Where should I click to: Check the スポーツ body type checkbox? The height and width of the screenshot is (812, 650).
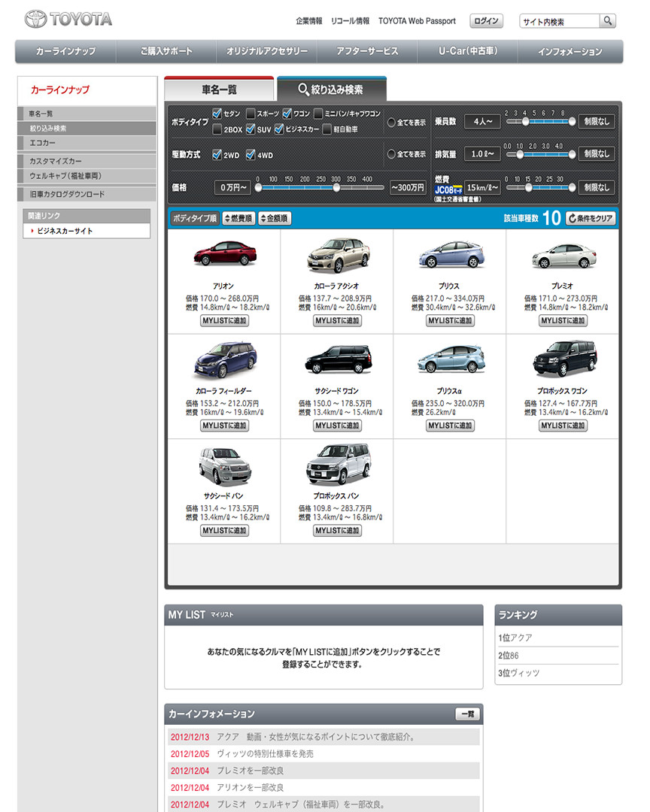point(251,113)
